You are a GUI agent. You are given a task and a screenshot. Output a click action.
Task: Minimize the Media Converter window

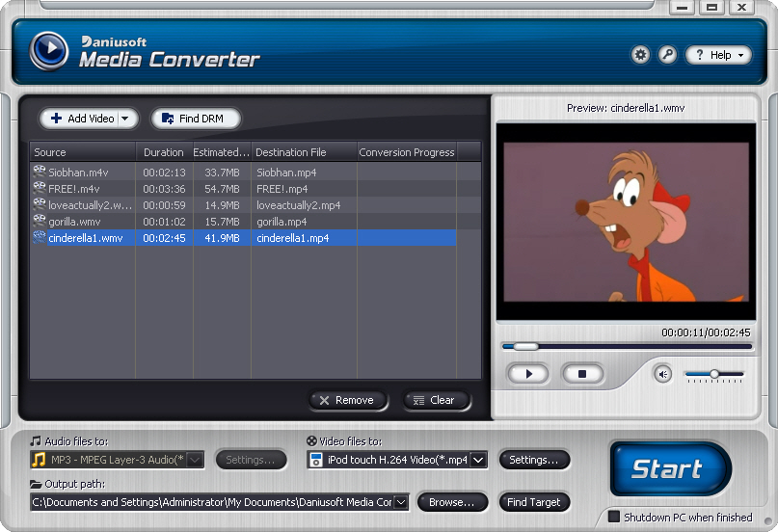pos(683,7)
